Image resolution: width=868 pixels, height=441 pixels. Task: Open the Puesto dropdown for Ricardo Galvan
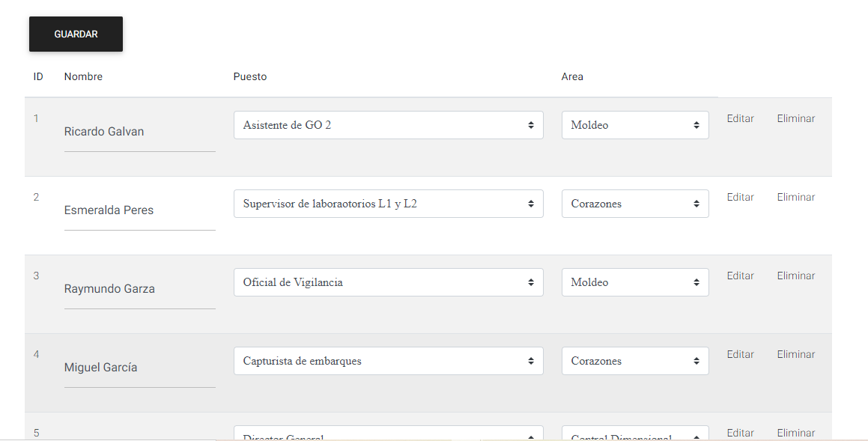click(388, 125)
